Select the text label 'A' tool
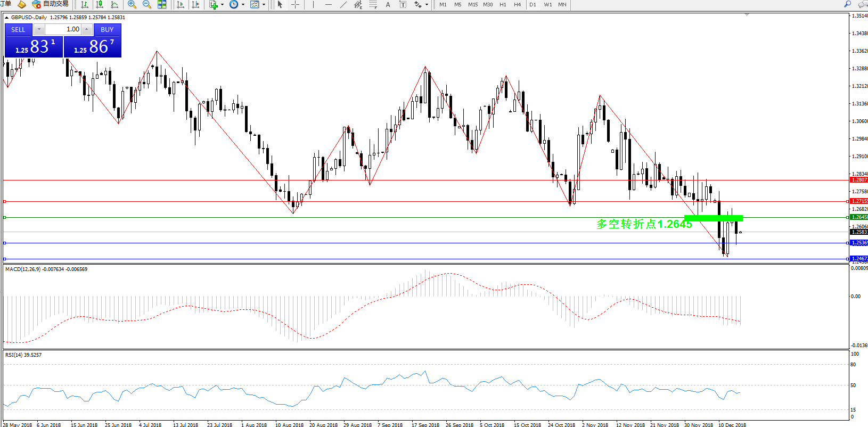The width and height of the screenshot is (868, 427). (388, 5)
